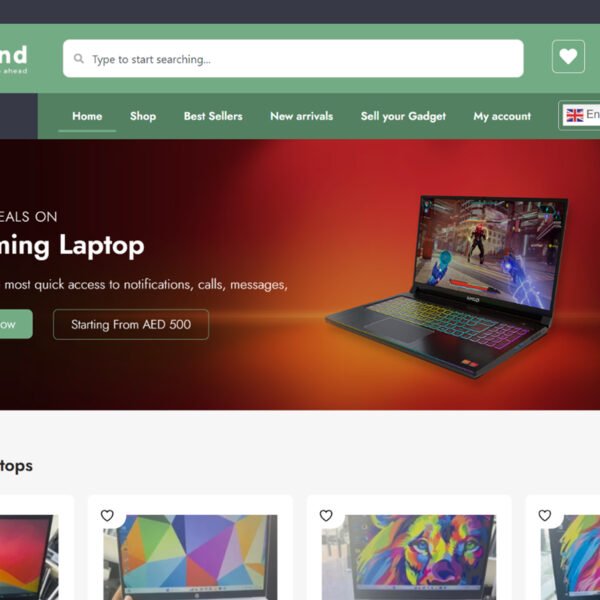Open the colorful lion laptop product image
Screen dimensions: 600x600
click(x=409, y=557)
